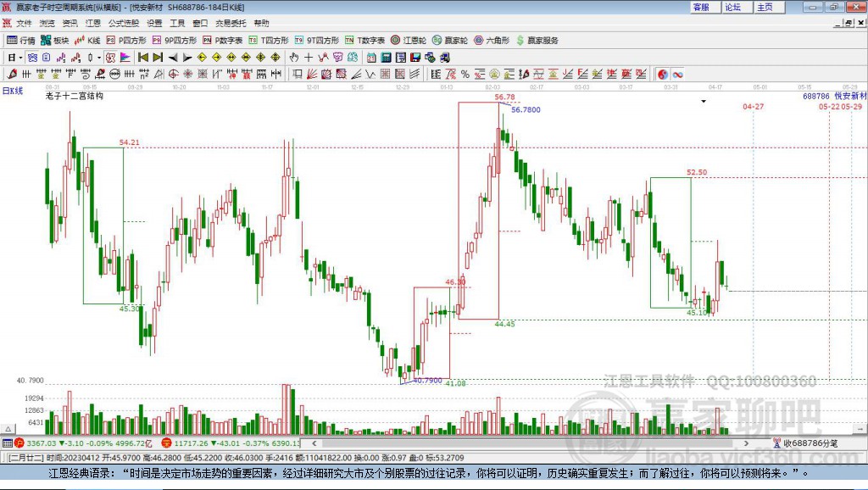Open the 9P四方形 tool
The height and width of the screenshot is (490, 868).
tap(175, 41)
